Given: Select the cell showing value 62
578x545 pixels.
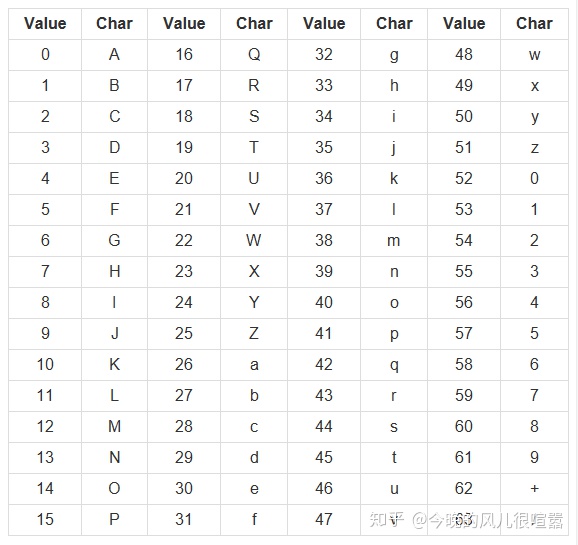Looking at the screenshot, I should pos(464,489).
